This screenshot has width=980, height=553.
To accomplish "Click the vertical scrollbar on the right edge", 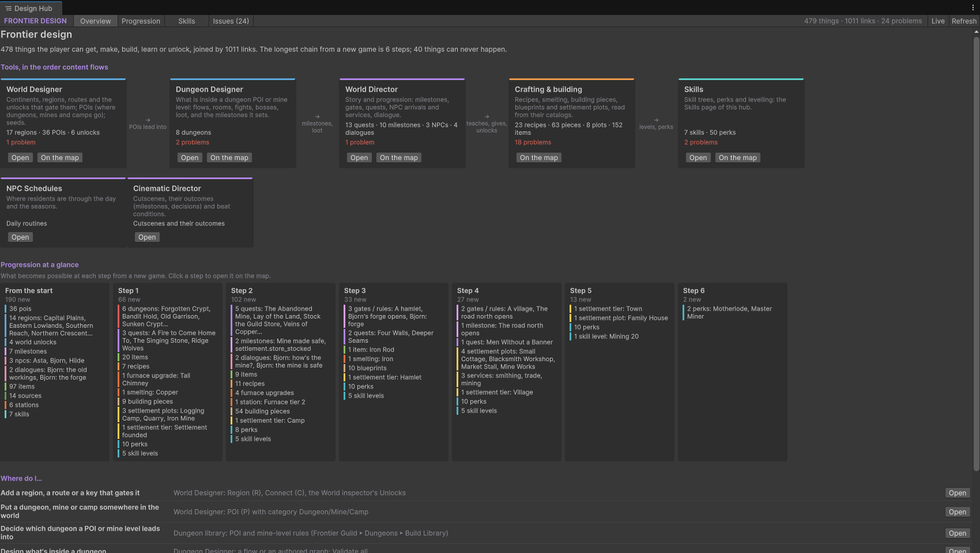I will pos(976,253).
